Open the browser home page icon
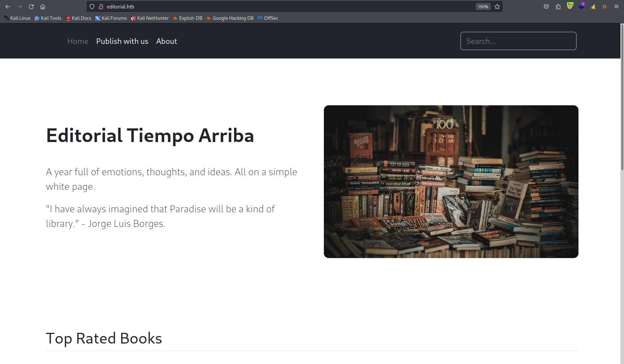This screenshot has height=364, width=624. [43, 6]
